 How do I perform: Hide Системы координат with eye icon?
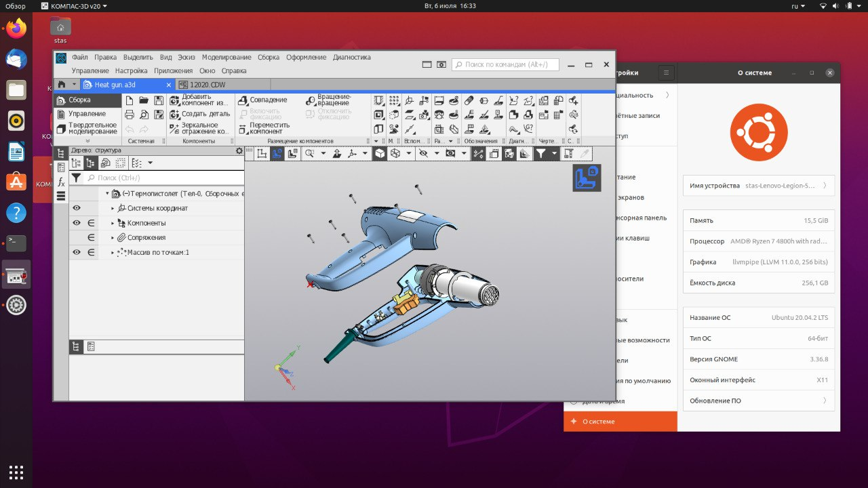coord(77,208)
